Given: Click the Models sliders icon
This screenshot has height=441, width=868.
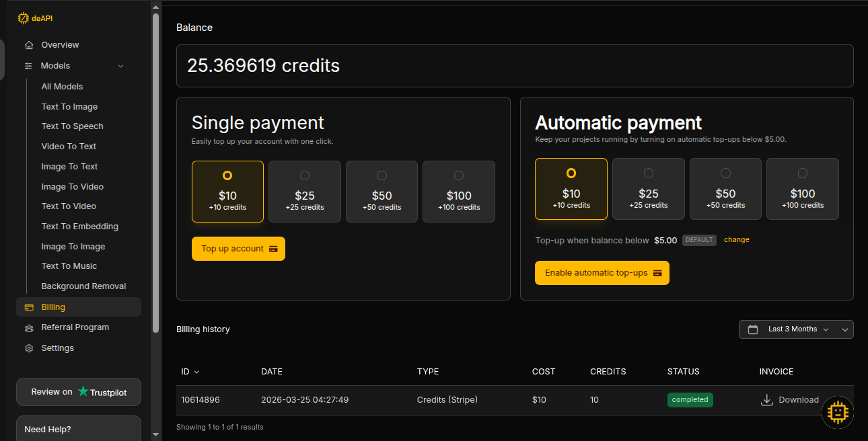Looking at the screenshot, I should point(28,66).
